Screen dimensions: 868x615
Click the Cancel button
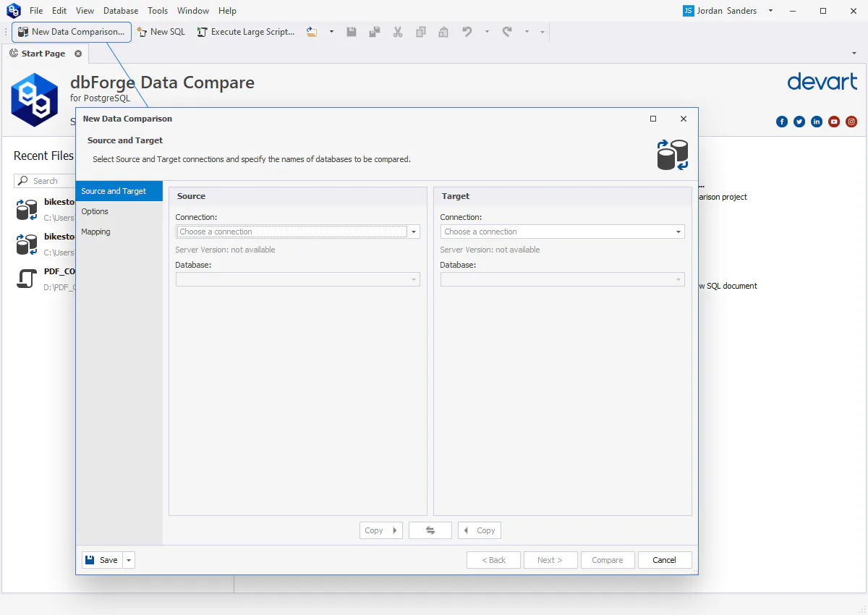click(x=664, y=560)
